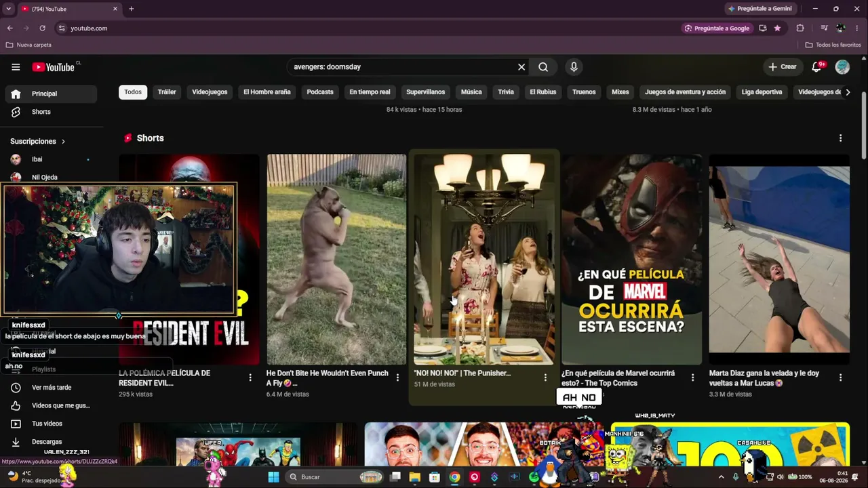
Task: Select Juegos de aventura y acción chip
Action: pyautogui.click(x=685, y=92)
